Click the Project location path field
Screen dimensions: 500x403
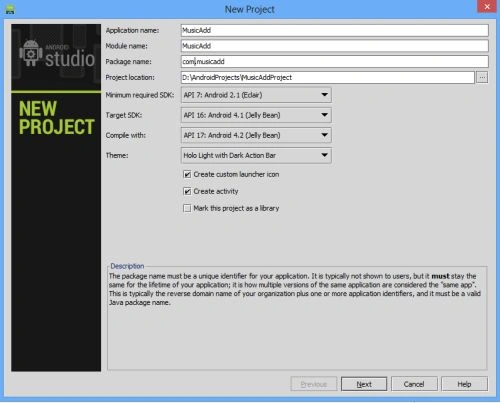point(328,77)
